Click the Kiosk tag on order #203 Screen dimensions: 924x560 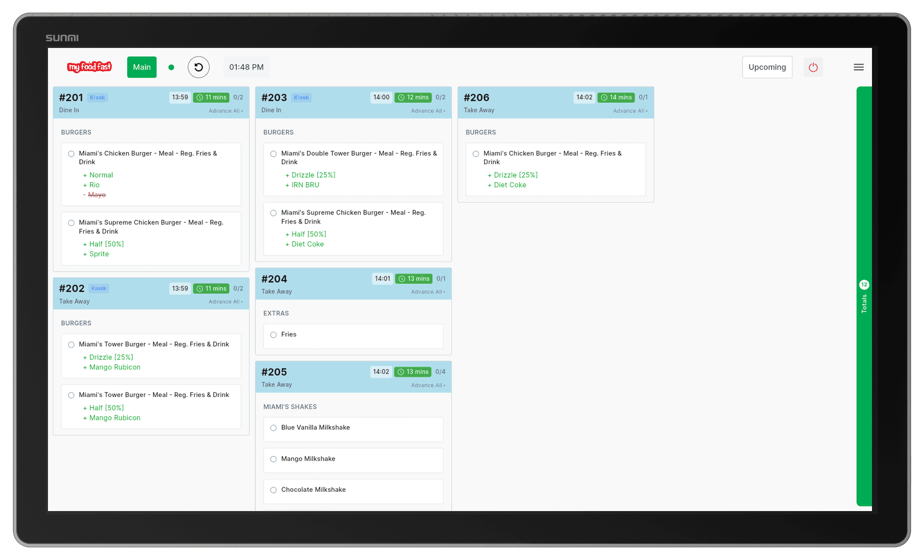click(x=301, y=97)
